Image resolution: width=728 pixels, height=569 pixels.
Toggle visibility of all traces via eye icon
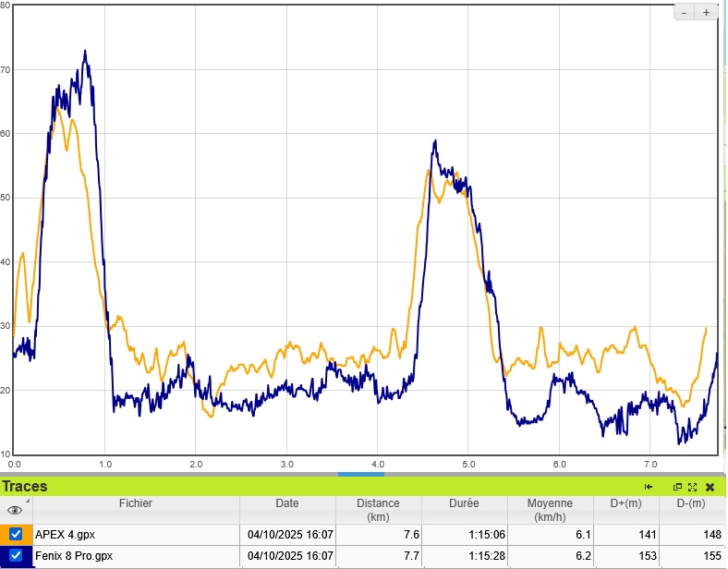click(15, 510)
